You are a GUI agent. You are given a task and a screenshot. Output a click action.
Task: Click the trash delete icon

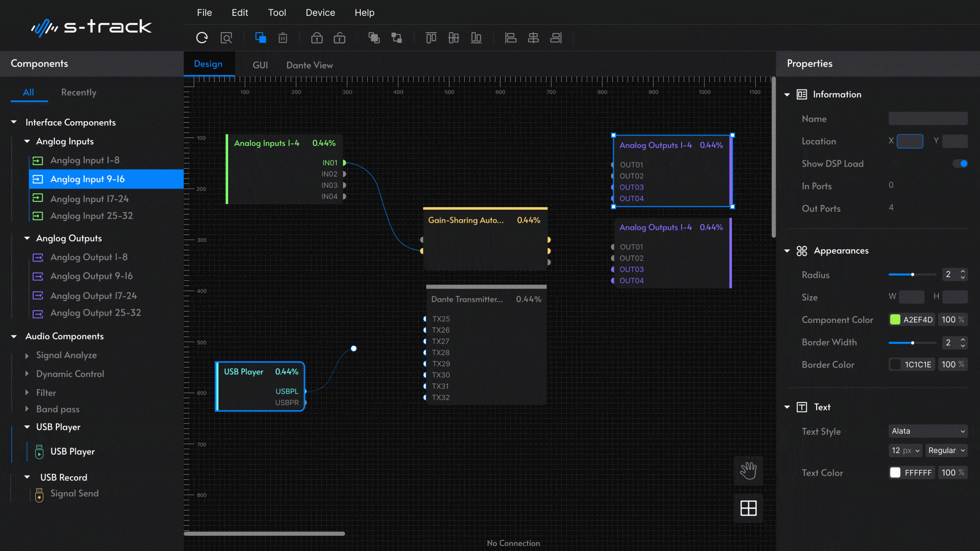[283, 38]
